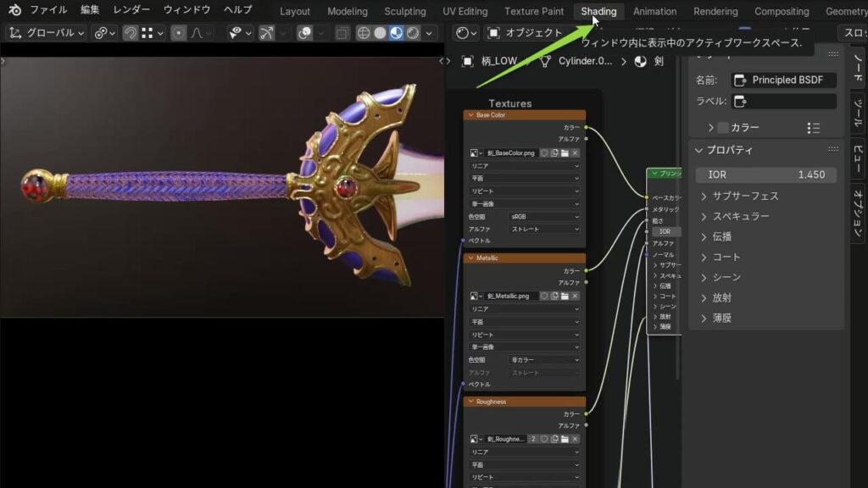Click the 柄_LOW object breadcrumb
Screen dimensions: 868x488
(x=490, y=61)
